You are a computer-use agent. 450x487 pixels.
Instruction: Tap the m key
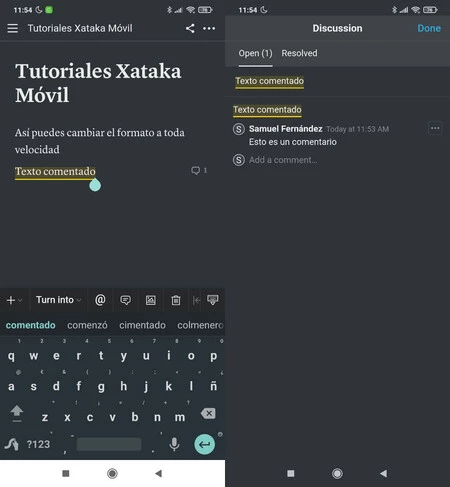pos(180,417)
